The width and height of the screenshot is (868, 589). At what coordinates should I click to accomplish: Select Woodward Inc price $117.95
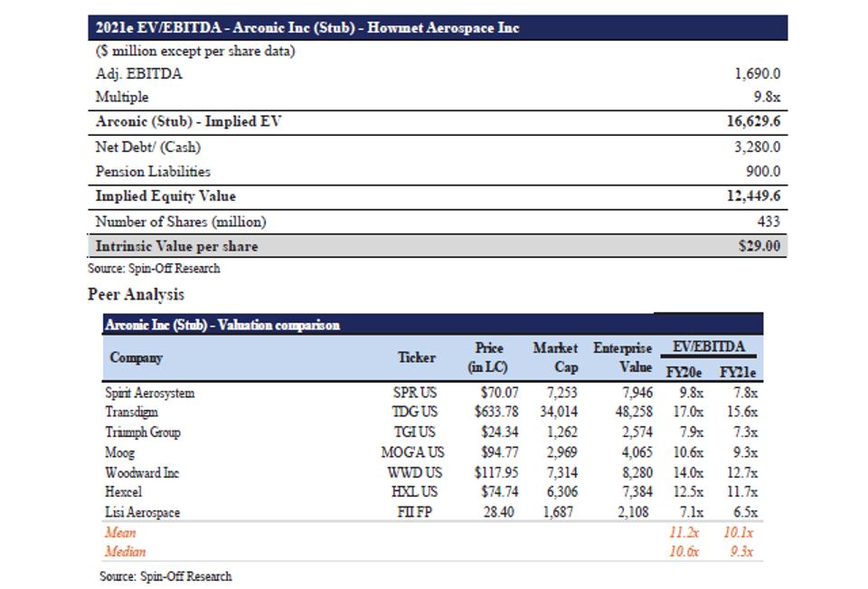(496, 472)
